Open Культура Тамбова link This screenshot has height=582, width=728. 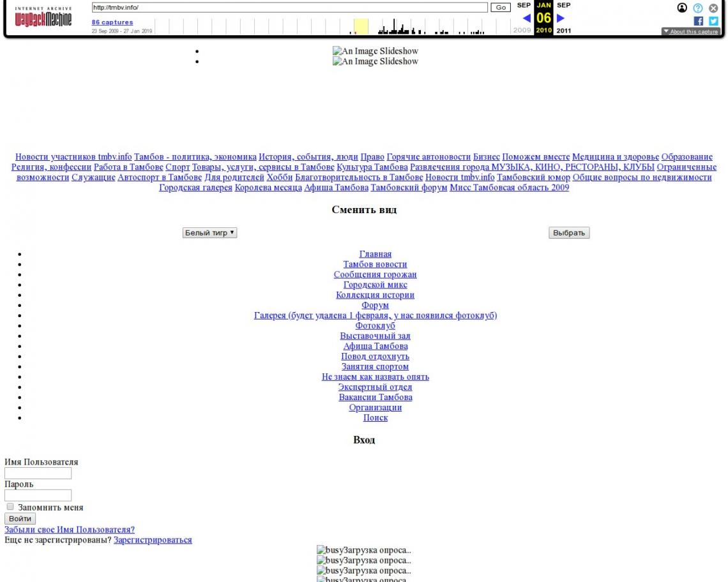(372, 167)
